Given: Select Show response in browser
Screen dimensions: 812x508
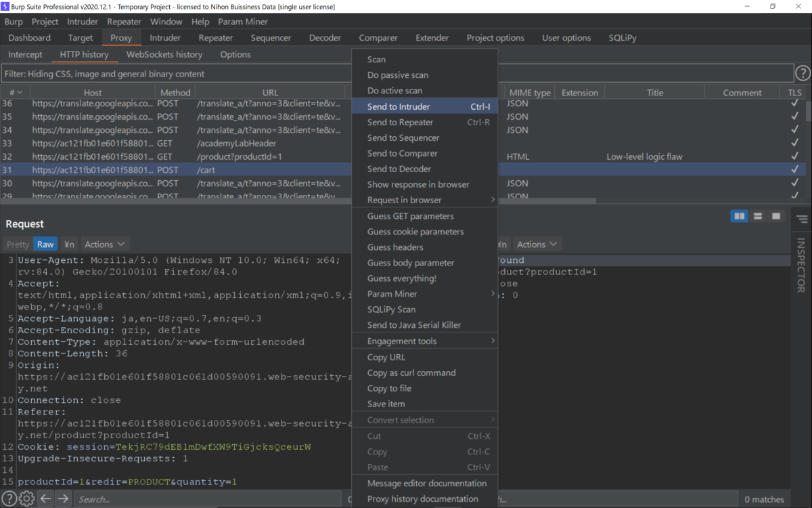Looking at the screenshot, I should [x=425, y=184].
